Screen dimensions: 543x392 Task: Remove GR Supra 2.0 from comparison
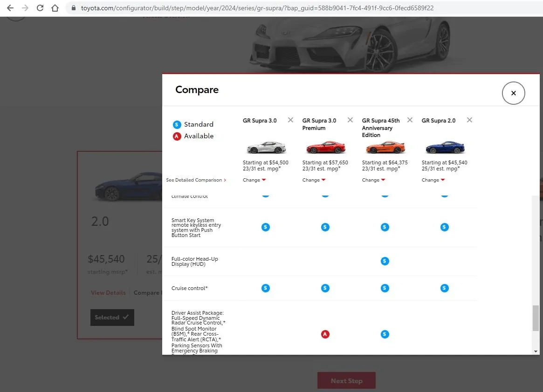click(469, 120)
